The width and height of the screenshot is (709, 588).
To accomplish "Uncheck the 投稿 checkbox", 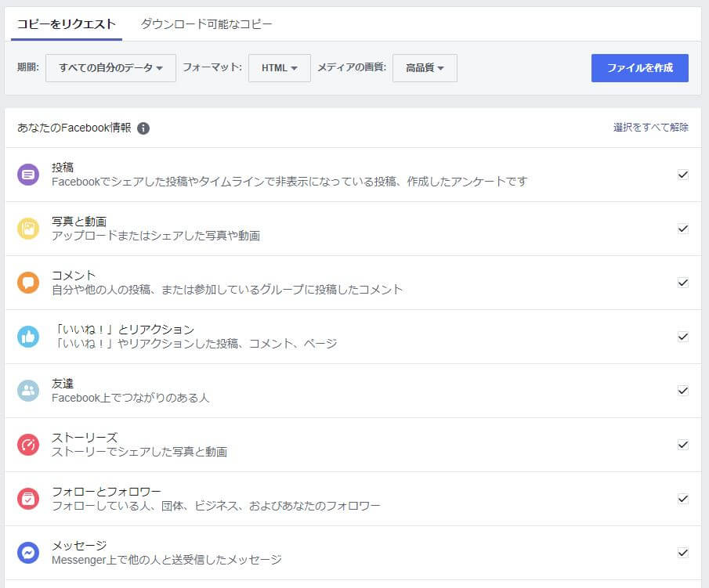I will pos(682,175).
